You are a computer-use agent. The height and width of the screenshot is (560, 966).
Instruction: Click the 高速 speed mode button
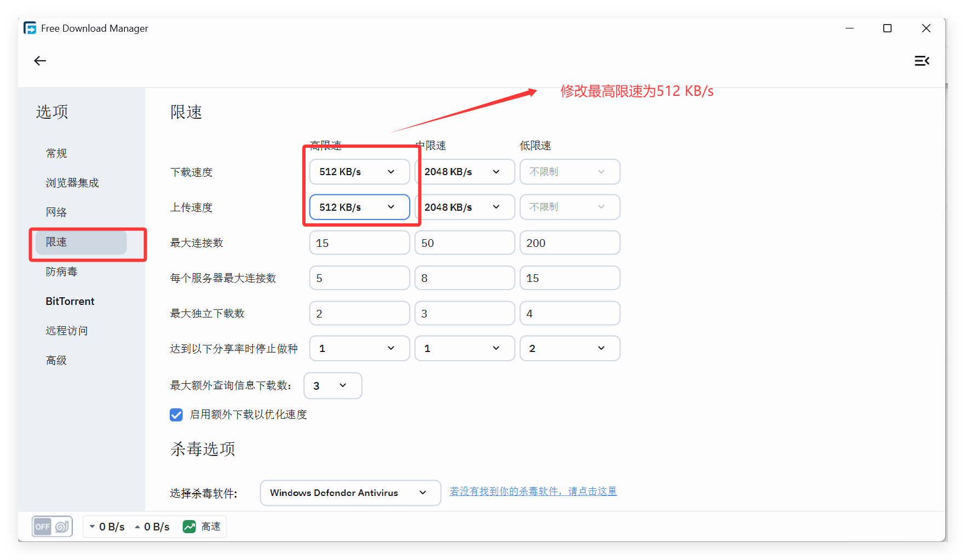click(x=203, y=527)
